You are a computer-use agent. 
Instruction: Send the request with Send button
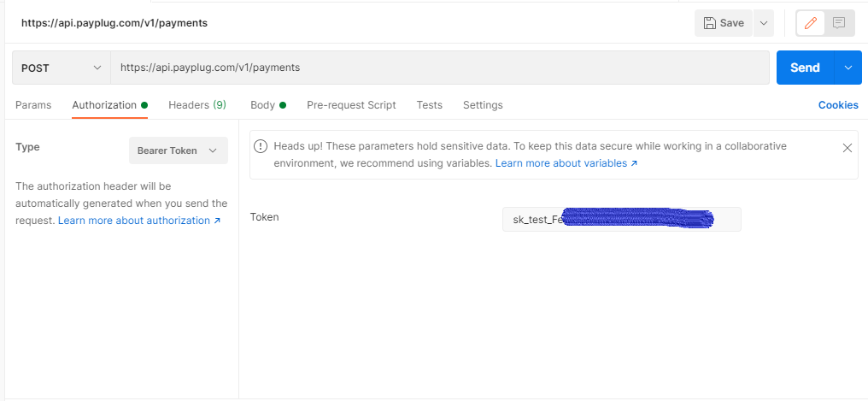pos(805,68)
